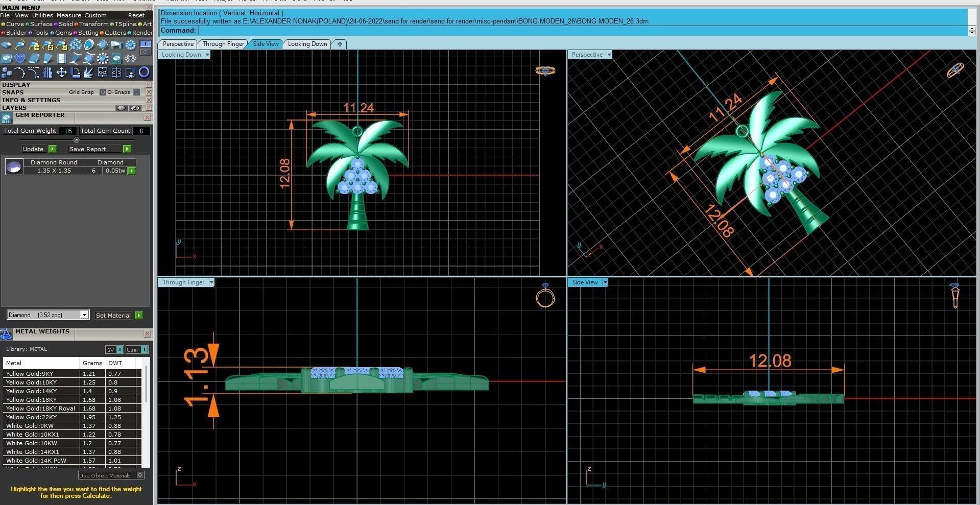
Task: Click the Save Report button
Action: click(100, 149)
